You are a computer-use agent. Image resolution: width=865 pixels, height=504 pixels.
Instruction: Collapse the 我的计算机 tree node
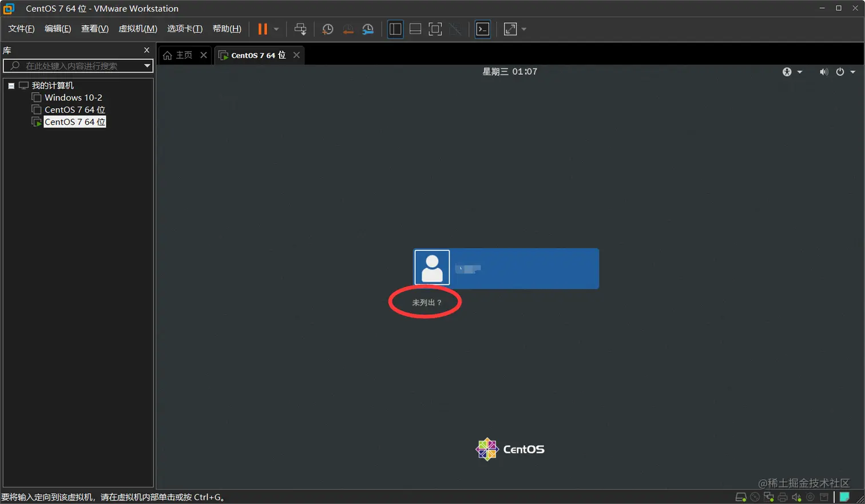tap(11, 86)
